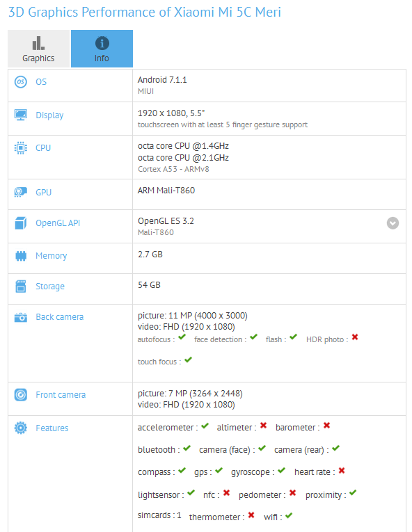Click the Display monitor icon
Viewport: 412px width, 532px height.
[21, 115]
